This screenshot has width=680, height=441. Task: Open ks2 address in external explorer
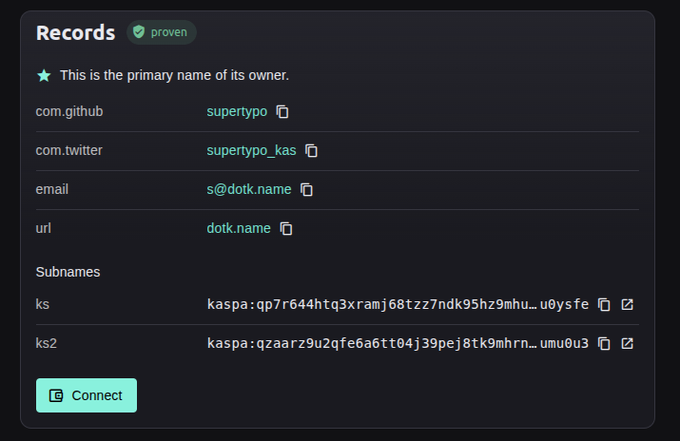[627, 344]
